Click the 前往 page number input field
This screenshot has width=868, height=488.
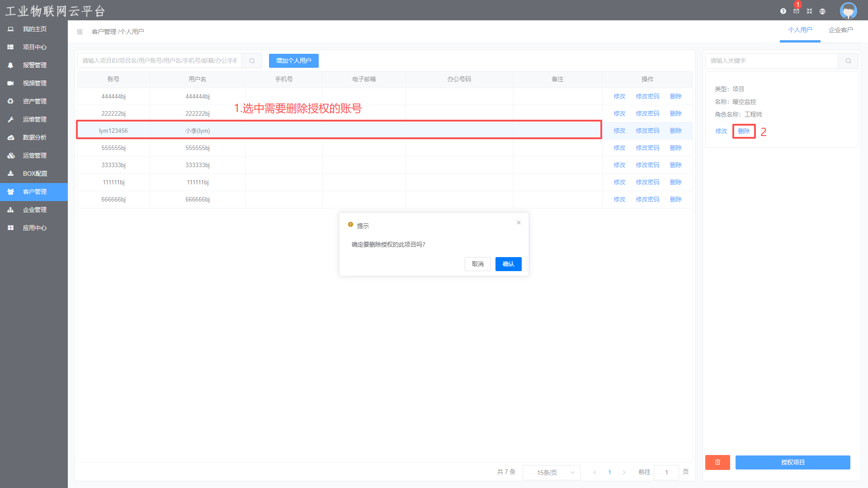point(666,472)
